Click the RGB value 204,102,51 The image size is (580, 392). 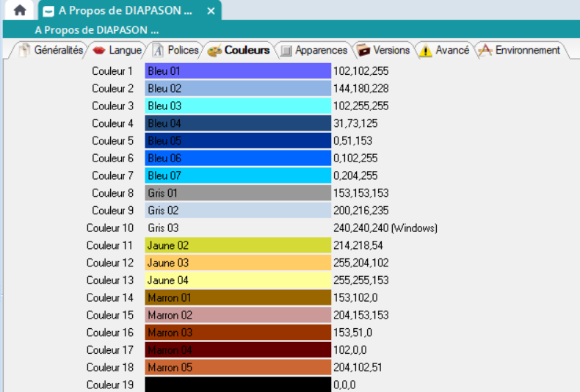click(358, 368)
